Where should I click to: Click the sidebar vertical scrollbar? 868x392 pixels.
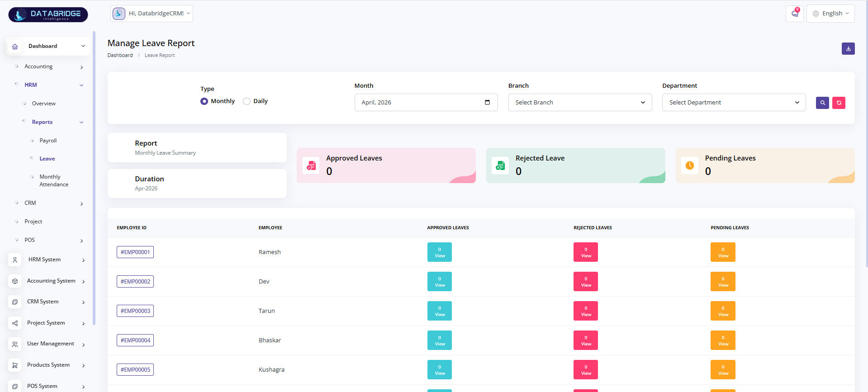click(x=94, y=178)
